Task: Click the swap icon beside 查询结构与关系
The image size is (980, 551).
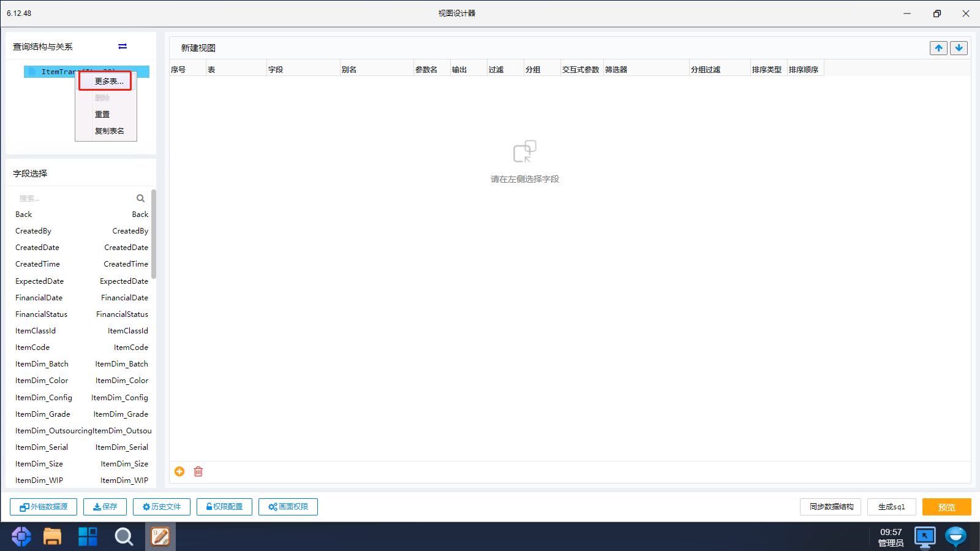Action: [123, 47]
